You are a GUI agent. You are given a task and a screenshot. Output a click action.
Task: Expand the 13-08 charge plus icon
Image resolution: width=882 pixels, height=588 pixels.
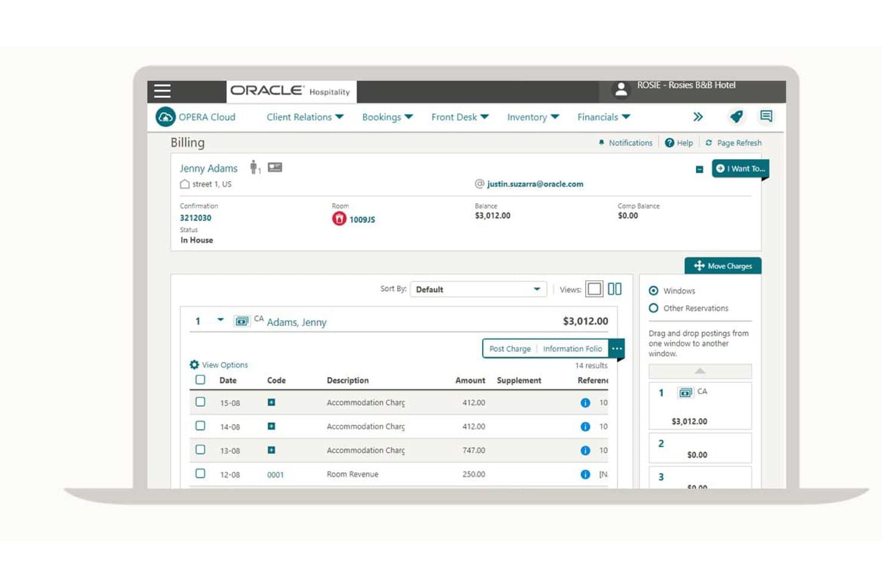[x=271, y=450]
